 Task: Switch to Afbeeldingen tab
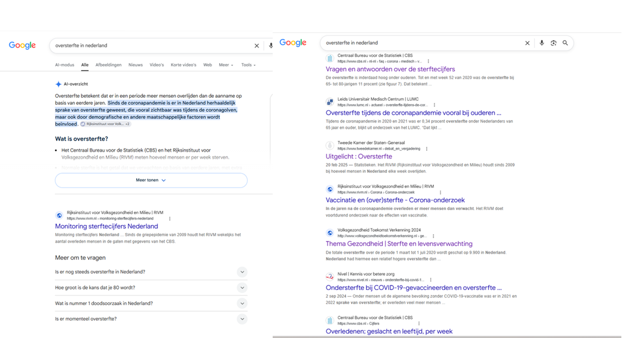click(108, 65)
